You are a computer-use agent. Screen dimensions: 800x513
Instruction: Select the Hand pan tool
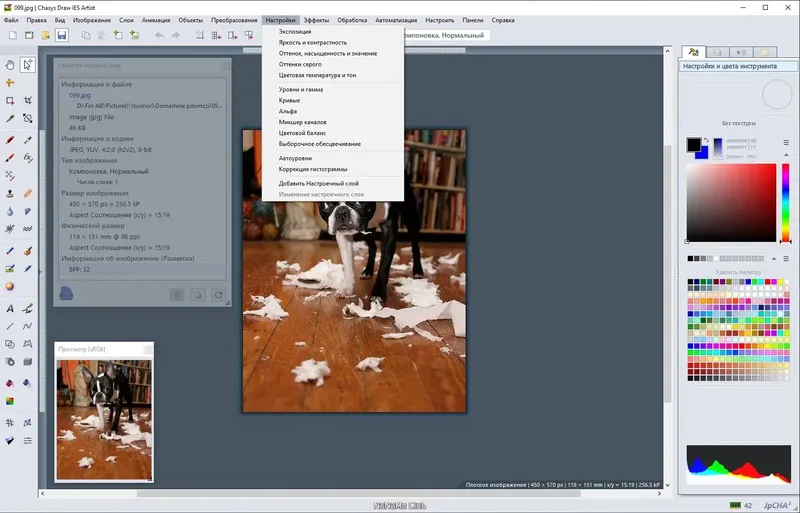tap(10, 65)
